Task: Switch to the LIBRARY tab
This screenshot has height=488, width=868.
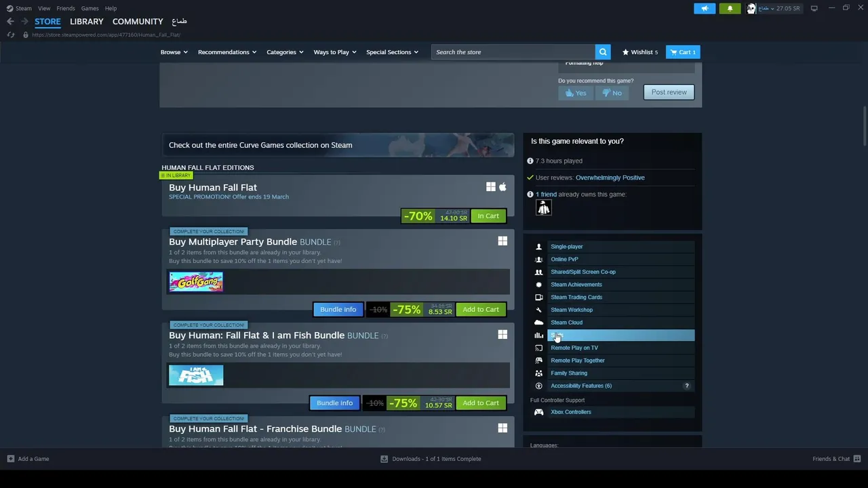Action: click(87, 22)
